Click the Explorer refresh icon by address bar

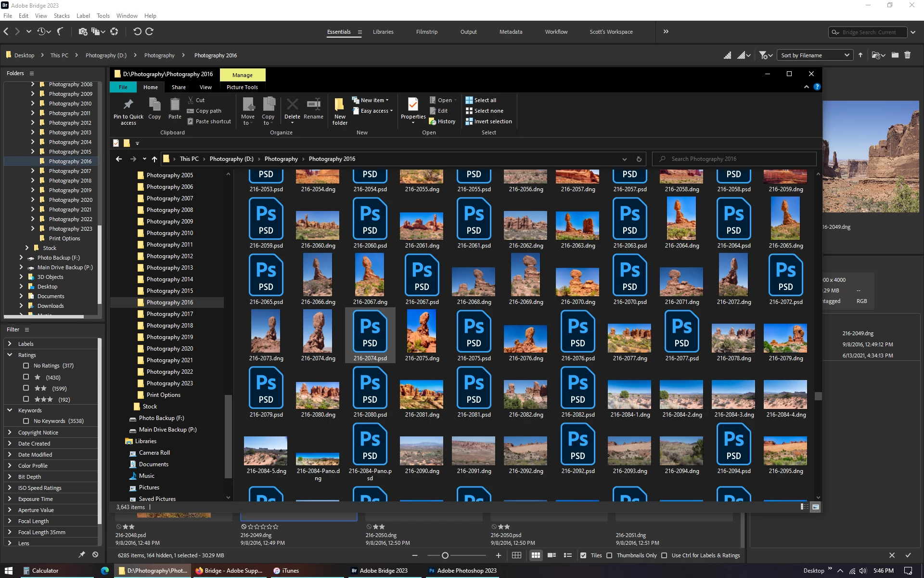tap(639, 159)
